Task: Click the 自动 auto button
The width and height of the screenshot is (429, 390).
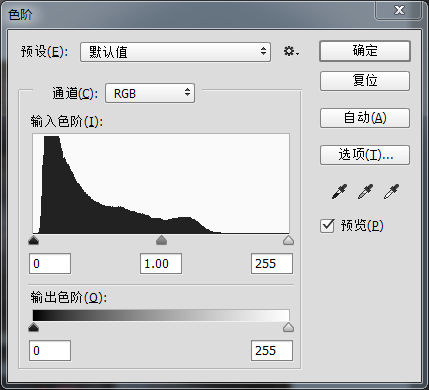Action: coord(365,118)
